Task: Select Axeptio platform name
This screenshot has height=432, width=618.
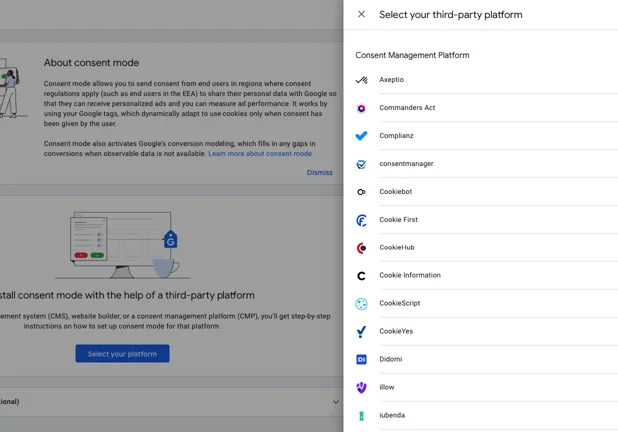Action: pyautogui.click(x=391, y=80)
